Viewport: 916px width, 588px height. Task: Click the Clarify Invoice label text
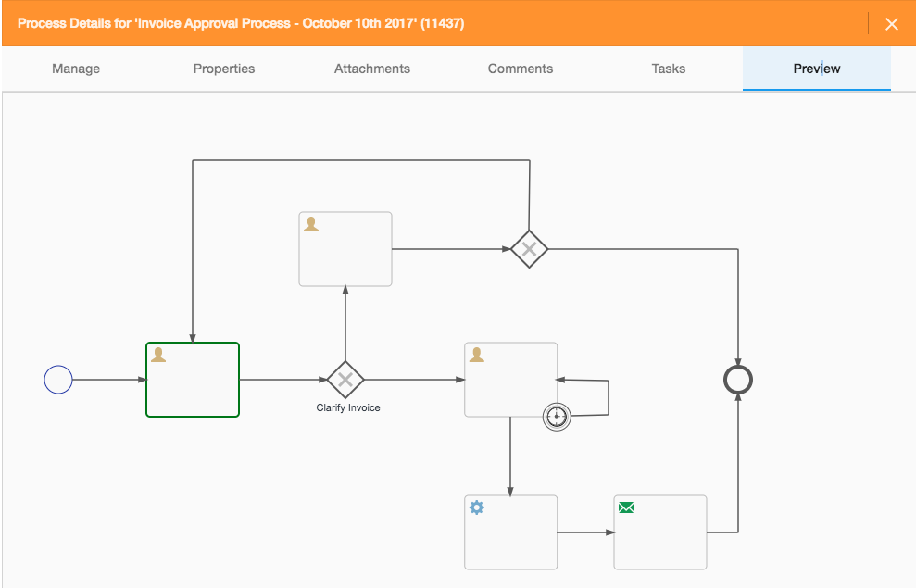click(348, 407)
